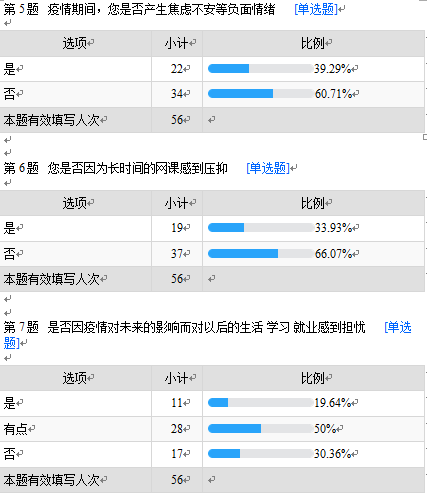Image resolution: width=427 pixels, height=495 pixels.
Task: Select the 比例 header in question 7 table
Action: tap(313, 378)
